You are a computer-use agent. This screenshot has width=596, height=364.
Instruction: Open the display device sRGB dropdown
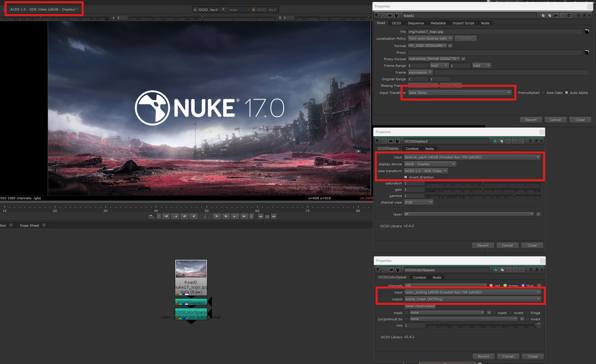click(x=430, y=164)
